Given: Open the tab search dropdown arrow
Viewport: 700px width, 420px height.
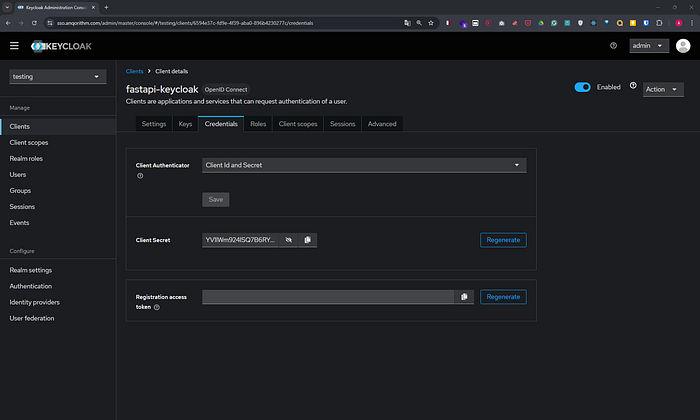Looking at the screenshot, I should pyautogui.click(x=7, y=7).
